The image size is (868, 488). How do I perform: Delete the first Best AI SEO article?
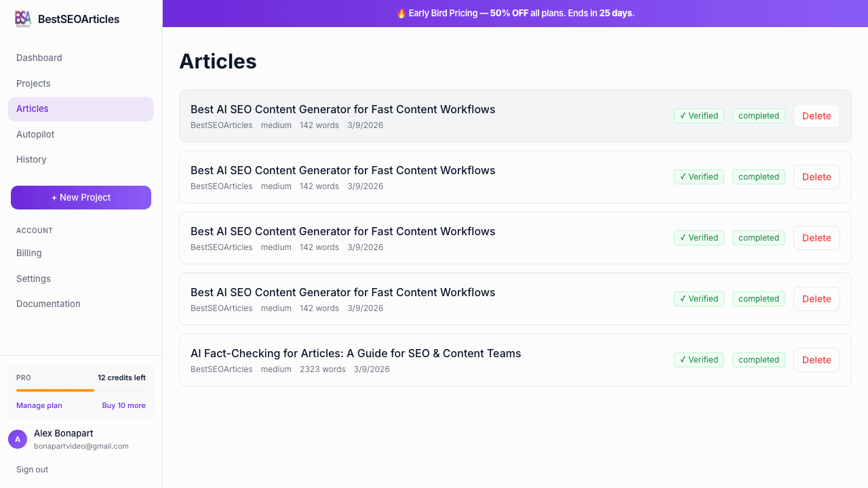coord(816,116)
